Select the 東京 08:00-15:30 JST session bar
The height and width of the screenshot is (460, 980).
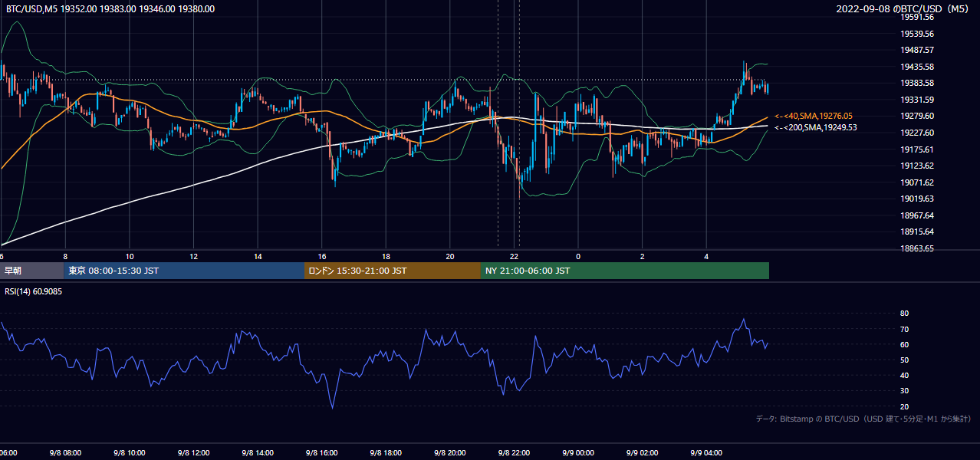pos(185,271)
